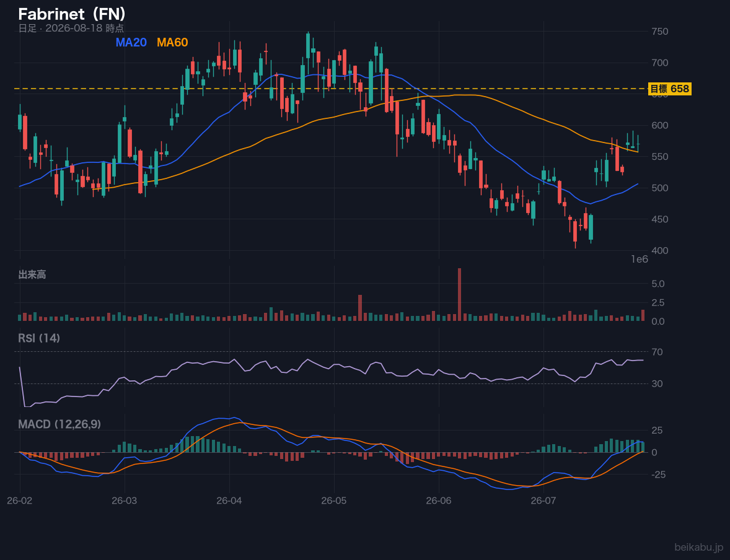Click the 600 price axis label
Screen dimensions: 730x560
pyautogui.click(x=660, y=125)
